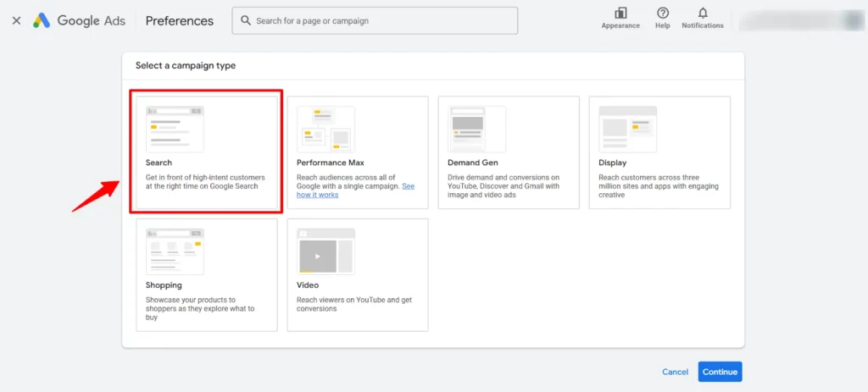Choose the Display campaign title
Screen dimensions: 868x392
pos(613,163)
